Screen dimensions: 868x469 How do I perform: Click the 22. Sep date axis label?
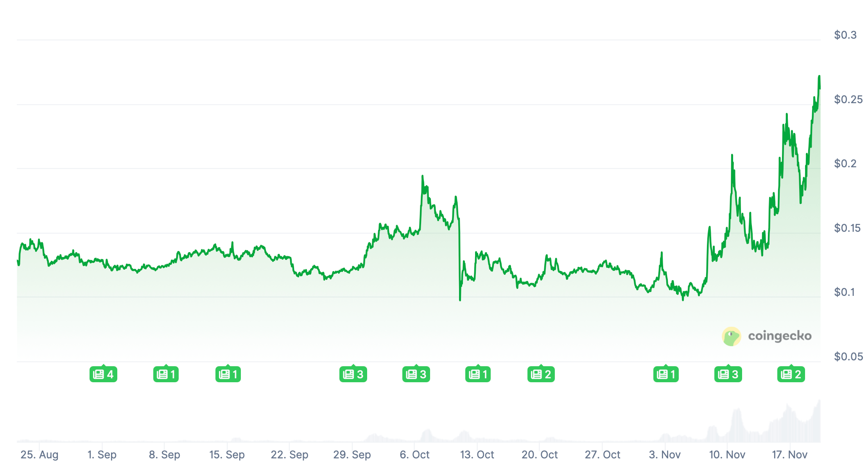(x=289, y=455)
